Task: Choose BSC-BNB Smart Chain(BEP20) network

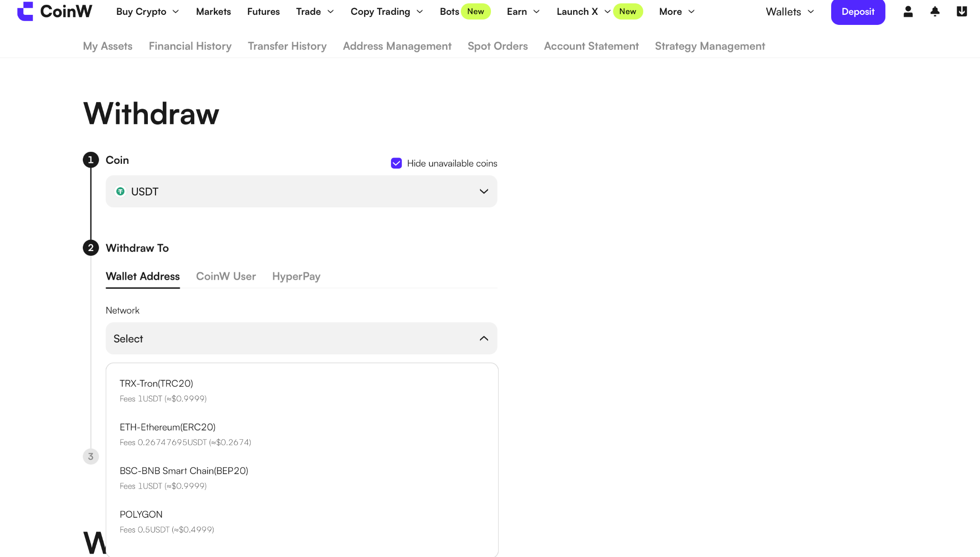Action: [x=302, y=477]
